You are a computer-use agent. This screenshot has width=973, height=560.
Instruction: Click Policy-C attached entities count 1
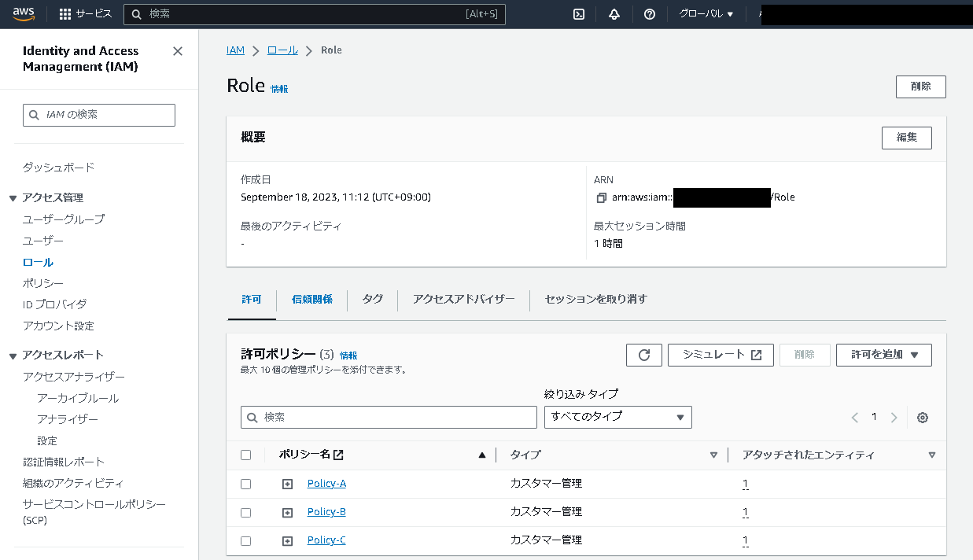(x=745, y=541)
